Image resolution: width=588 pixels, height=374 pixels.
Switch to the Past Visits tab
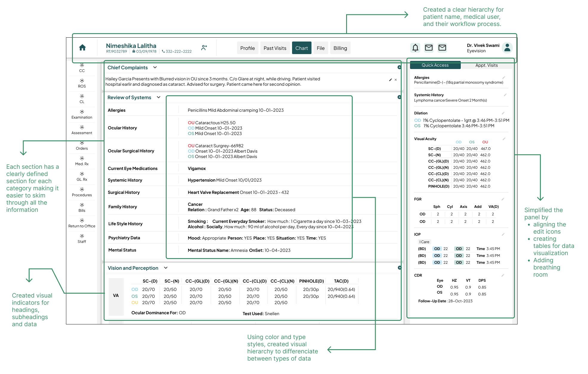275,48
